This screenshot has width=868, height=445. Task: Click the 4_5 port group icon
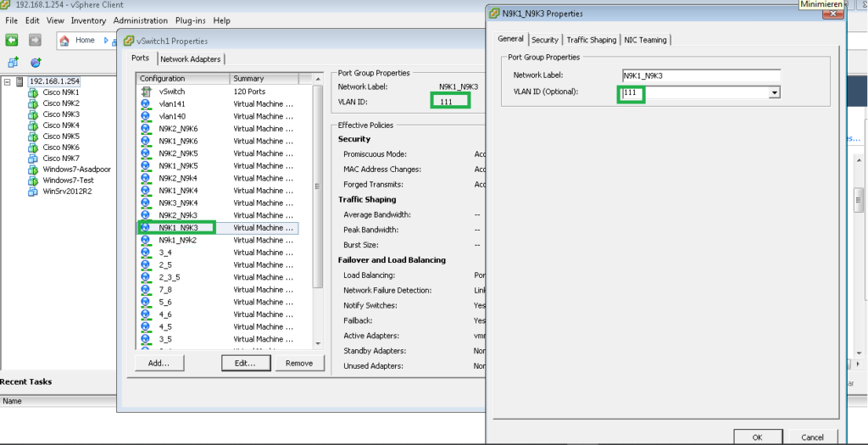[x=146, y=326]
